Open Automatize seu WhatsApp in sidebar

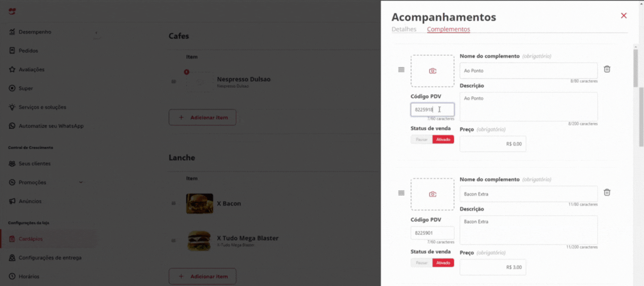(x=50, y=126)
